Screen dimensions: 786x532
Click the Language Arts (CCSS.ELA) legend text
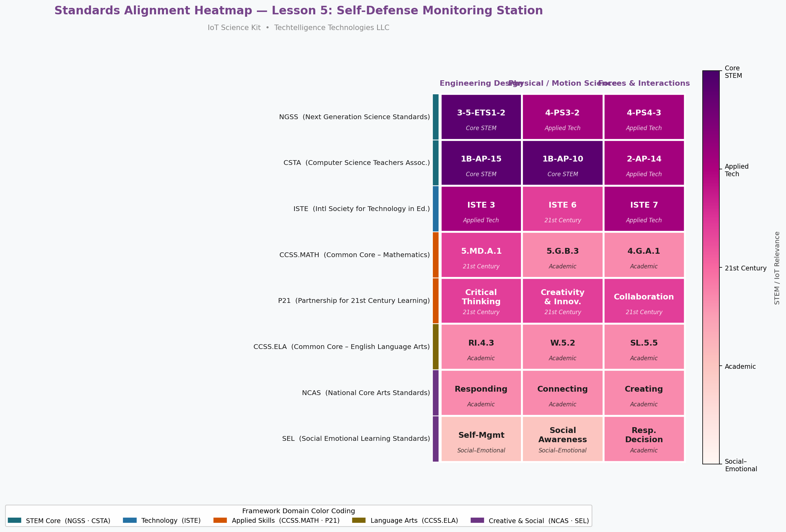(x=414, y=521)
